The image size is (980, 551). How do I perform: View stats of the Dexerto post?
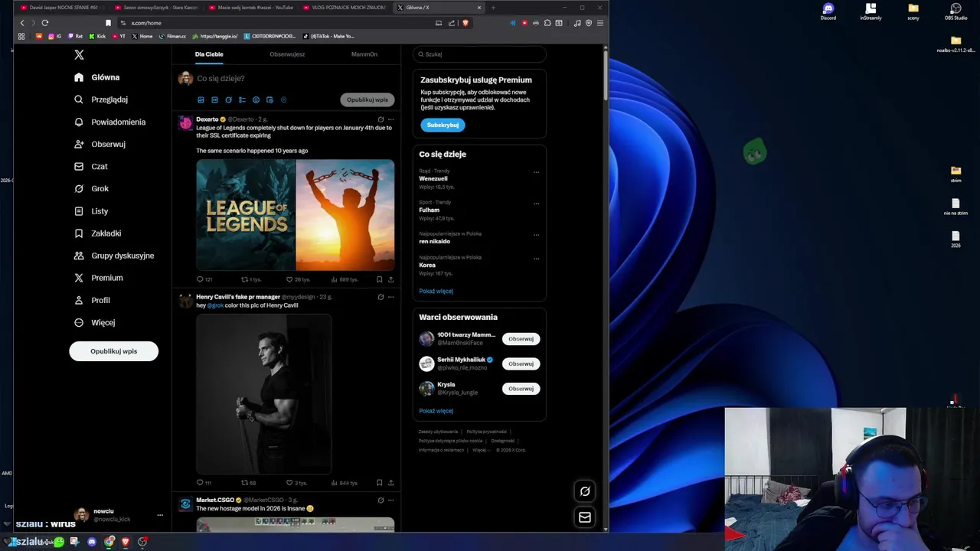(345, 279)
